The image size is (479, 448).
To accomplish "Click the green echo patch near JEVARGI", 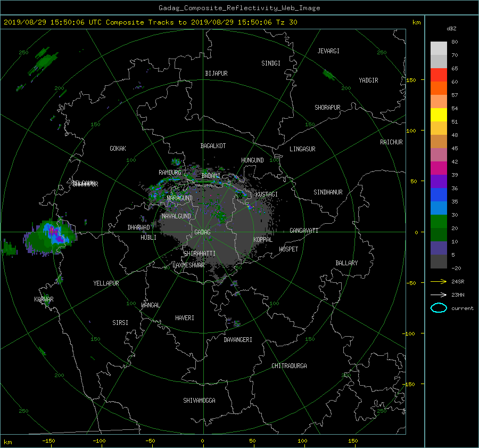I will point(329,74).
